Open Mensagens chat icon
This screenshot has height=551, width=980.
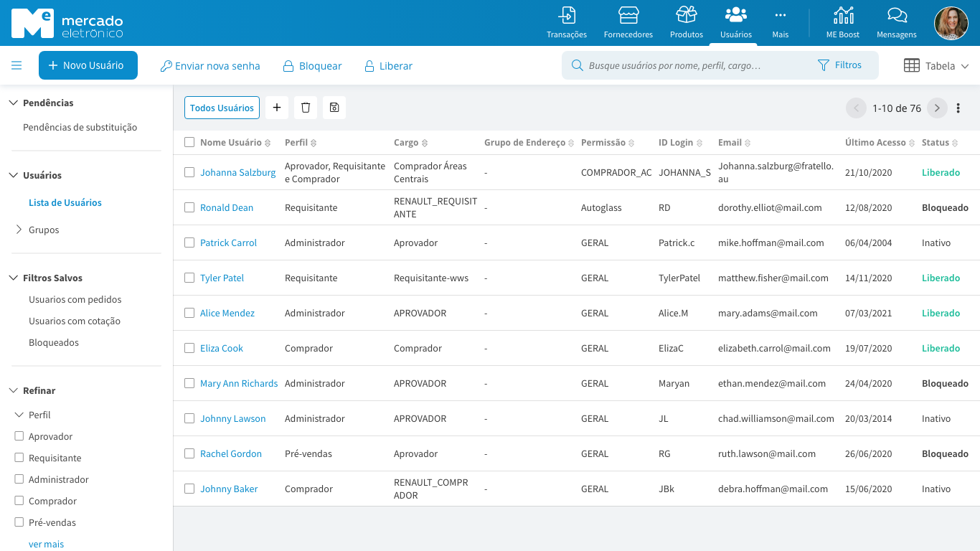[897, 15]
